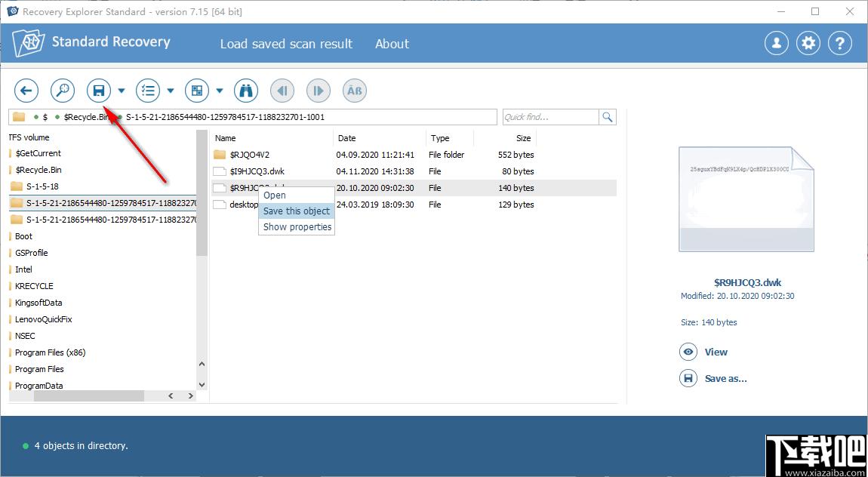The image size is (868, 477).
Task: Select KRECYCLE folder in tree
Action: [x=34, y=286]
